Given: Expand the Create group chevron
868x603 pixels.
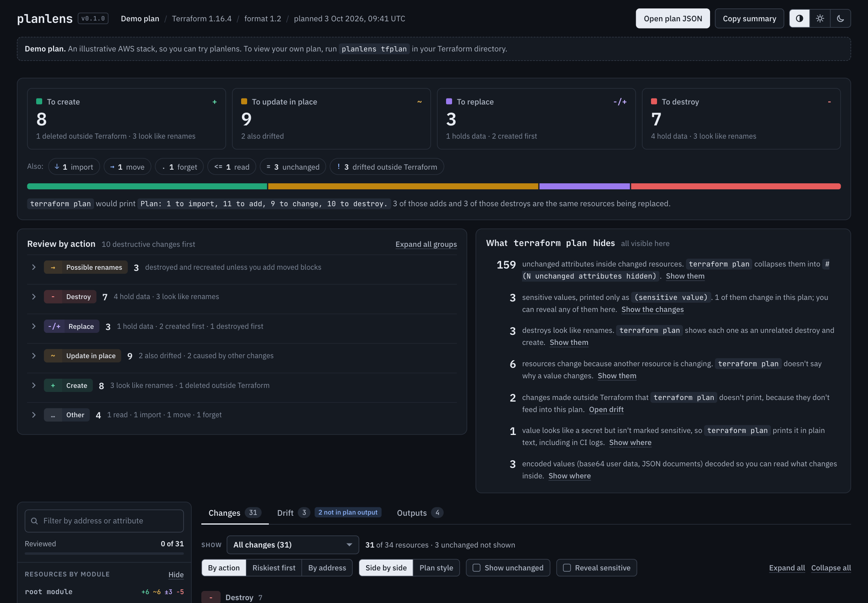Looking at the screenshot, I should tap(34, 386).
